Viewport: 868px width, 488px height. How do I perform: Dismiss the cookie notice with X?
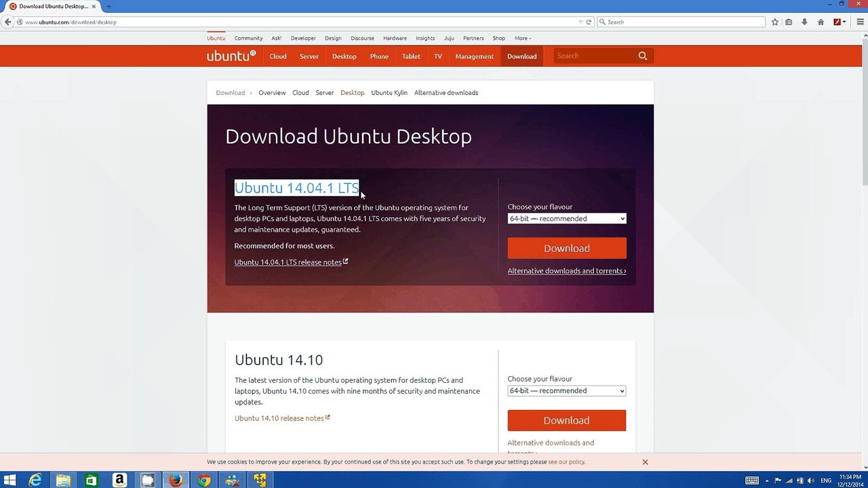(x=645, y=462)
